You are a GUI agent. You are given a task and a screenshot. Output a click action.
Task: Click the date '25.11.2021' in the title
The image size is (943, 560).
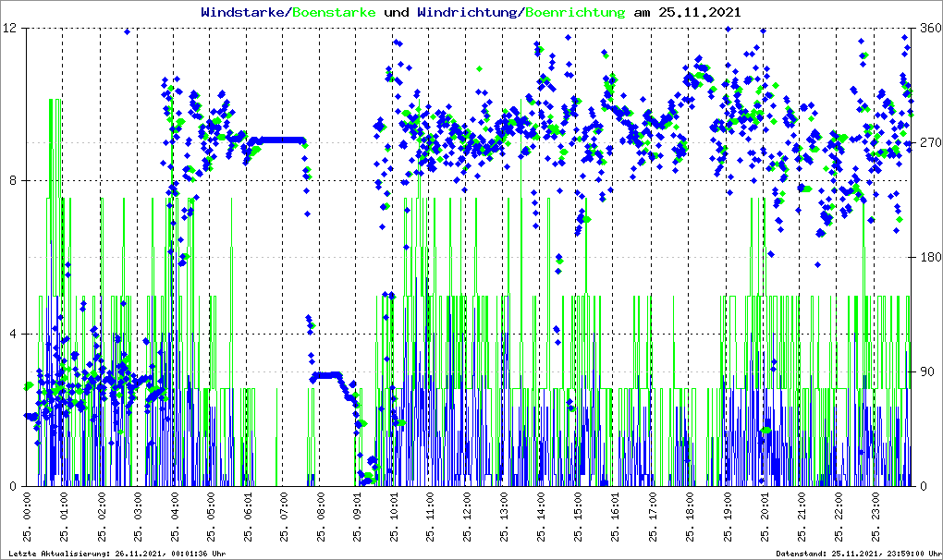pos(696,12)
